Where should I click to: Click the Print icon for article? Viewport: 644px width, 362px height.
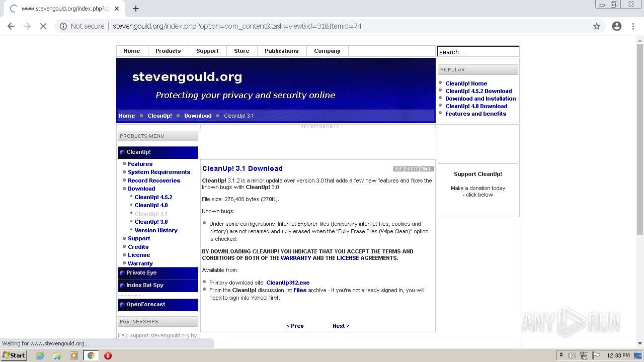point(412,169)
